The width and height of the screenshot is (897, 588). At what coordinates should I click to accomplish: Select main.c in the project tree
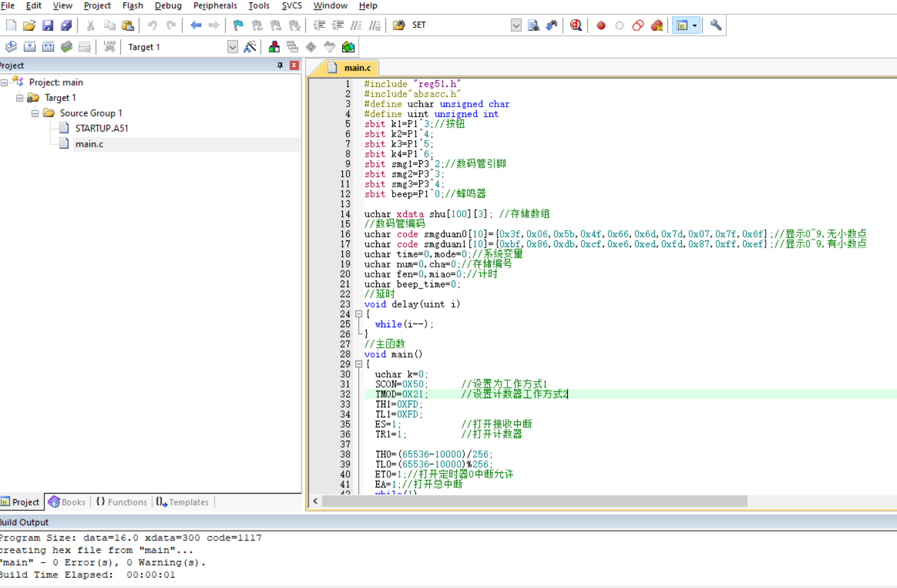point(89,144)
